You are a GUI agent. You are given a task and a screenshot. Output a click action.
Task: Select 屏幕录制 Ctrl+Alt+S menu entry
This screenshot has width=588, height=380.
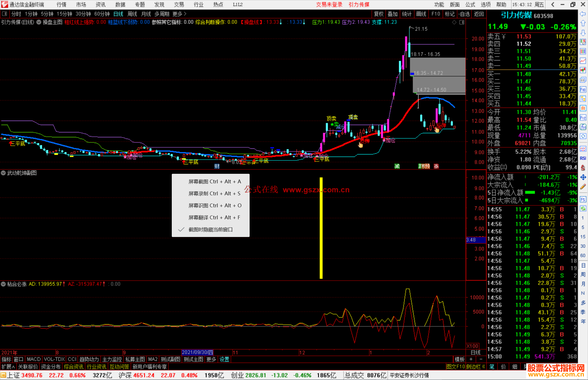[x=210, y=194]
